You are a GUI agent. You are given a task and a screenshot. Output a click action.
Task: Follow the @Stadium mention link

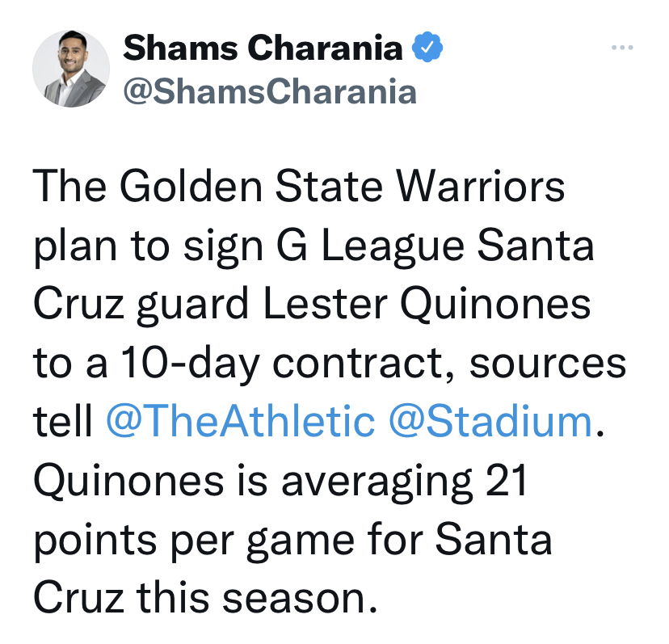490,422
